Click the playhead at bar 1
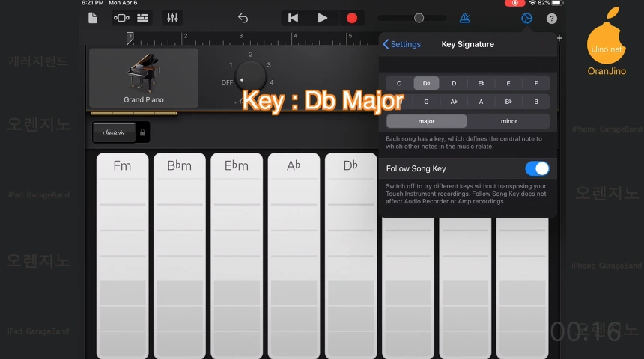This screenshot has width=644, height=359. (130, 37)
